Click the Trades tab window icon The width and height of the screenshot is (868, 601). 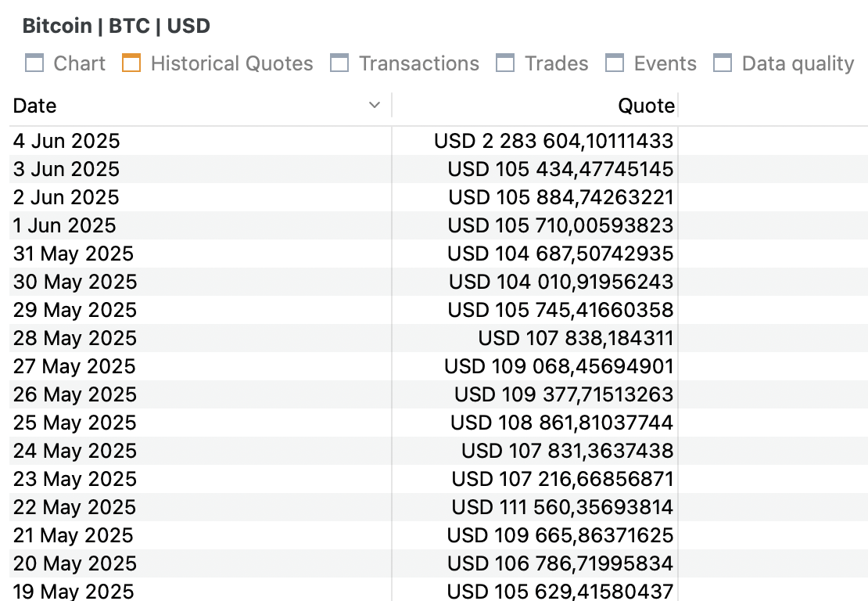click(505, 63)
